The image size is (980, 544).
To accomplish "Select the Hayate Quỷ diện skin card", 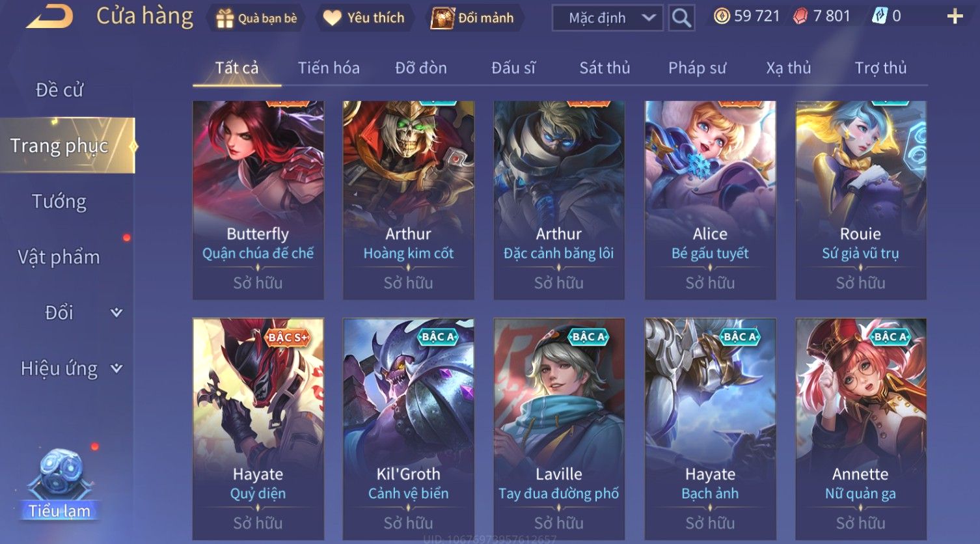I will click(x=258, y=429).
